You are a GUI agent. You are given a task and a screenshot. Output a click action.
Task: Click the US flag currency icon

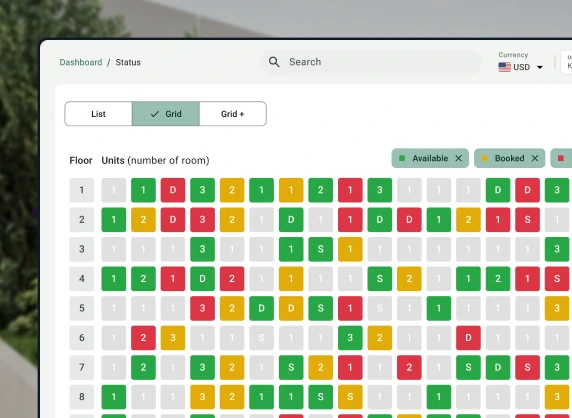505,67
